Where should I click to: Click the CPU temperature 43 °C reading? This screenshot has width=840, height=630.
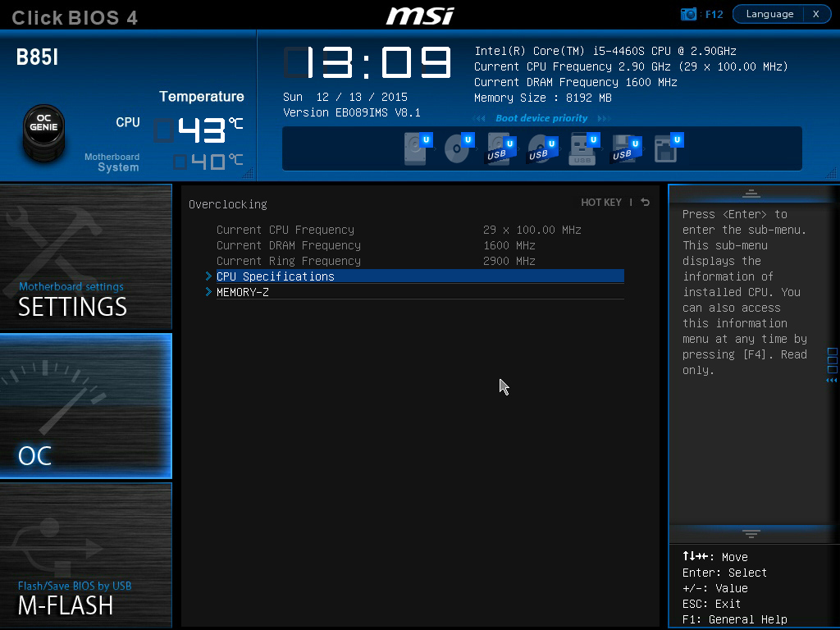click(x=199, y=130)
